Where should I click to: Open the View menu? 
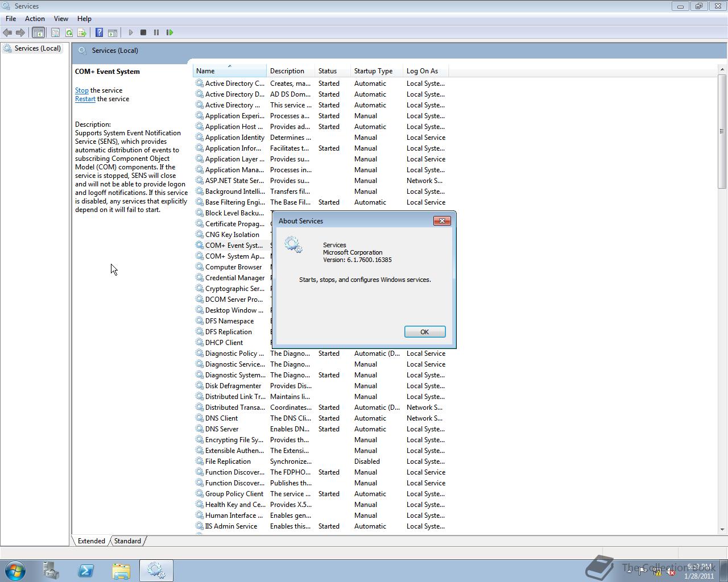click(61, 19)
